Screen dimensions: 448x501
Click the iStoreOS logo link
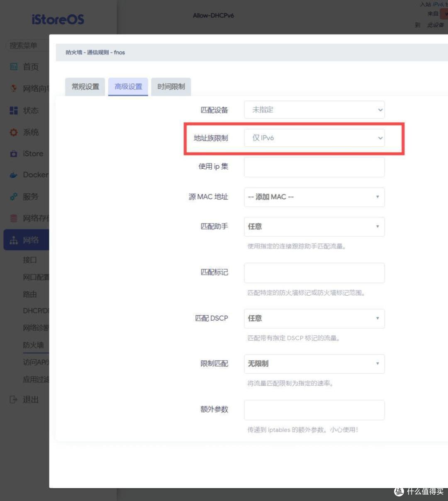(x=58, y=19)
